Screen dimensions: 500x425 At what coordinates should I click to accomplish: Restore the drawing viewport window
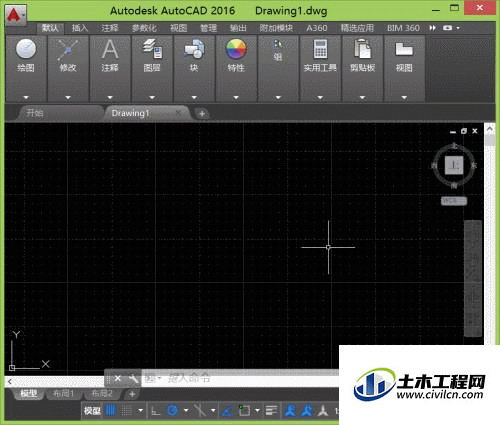point(464,131)
